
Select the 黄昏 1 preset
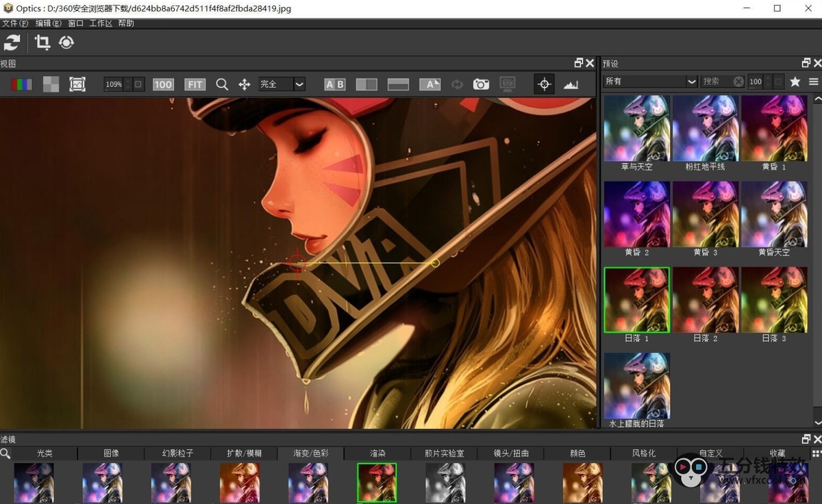coord(774,128)
